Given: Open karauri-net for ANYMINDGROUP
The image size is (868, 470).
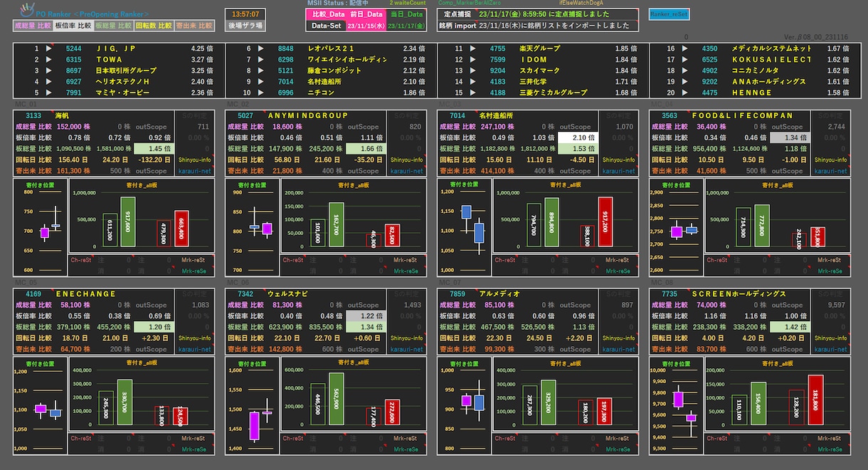Looking at the screenshot, I should tap(407, 171).
